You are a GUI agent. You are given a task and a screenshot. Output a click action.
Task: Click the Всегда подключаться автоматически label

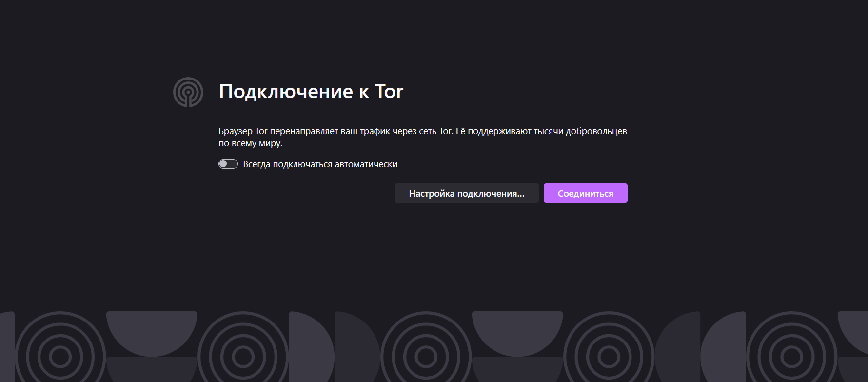pos(320,164)
